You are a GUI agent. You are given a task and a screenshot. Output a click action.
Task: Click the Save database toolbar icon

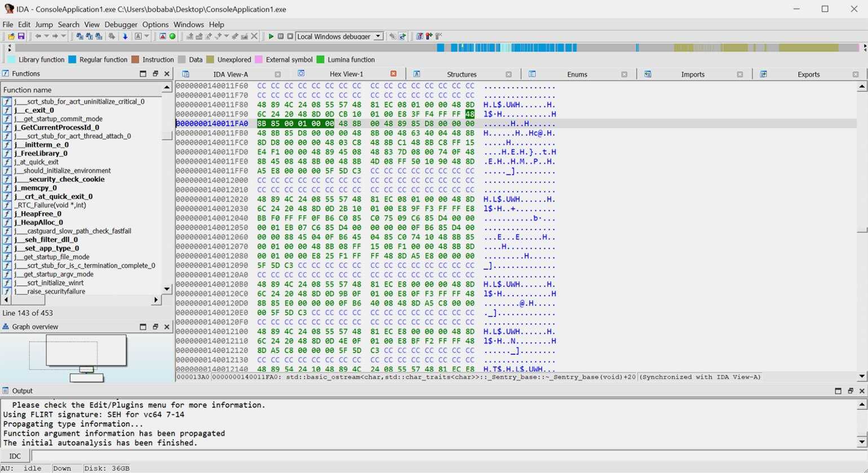click(x=21, y=37)
